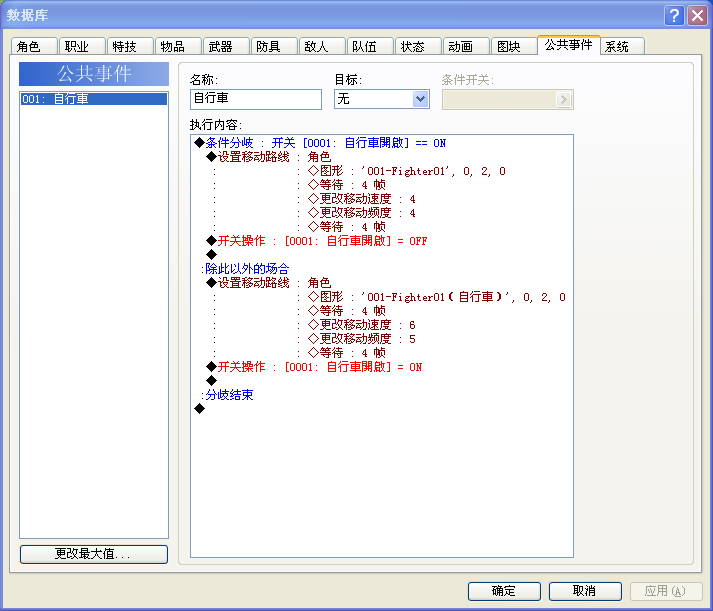This screenshot has height=611, width=713.
Task: Click the 更改最大值 button
Action: [x=94, y=554]
